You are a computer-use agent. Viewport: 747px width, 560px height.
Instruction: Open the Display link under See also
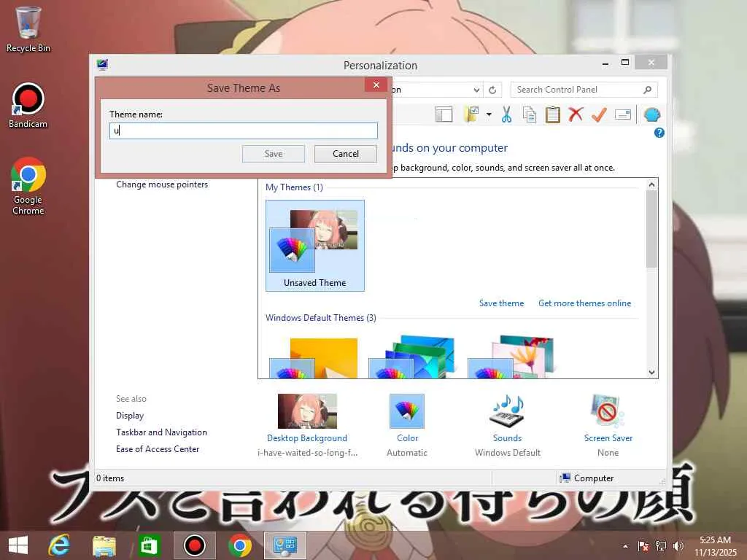(x=130, y=415)
